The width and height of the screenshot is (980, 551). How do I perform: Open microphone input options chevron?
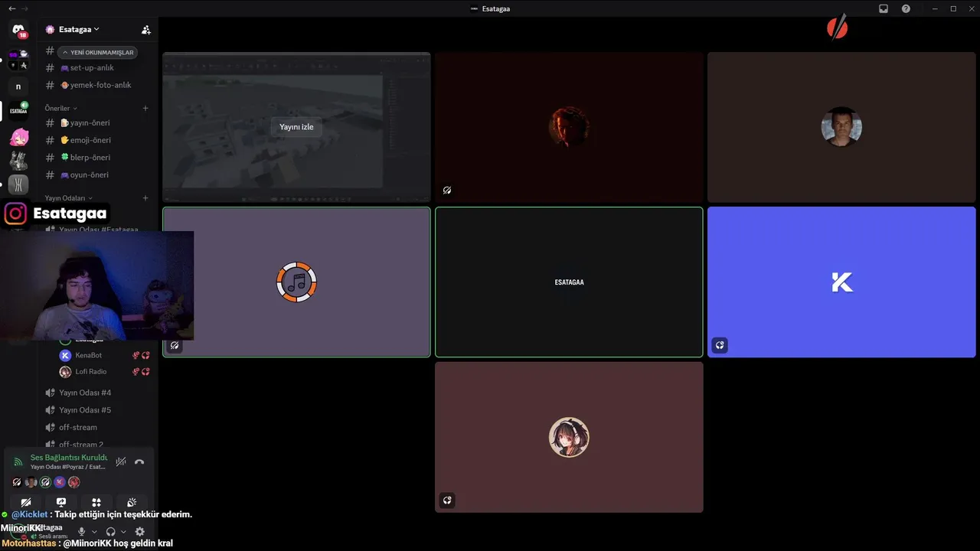(94, 532)
